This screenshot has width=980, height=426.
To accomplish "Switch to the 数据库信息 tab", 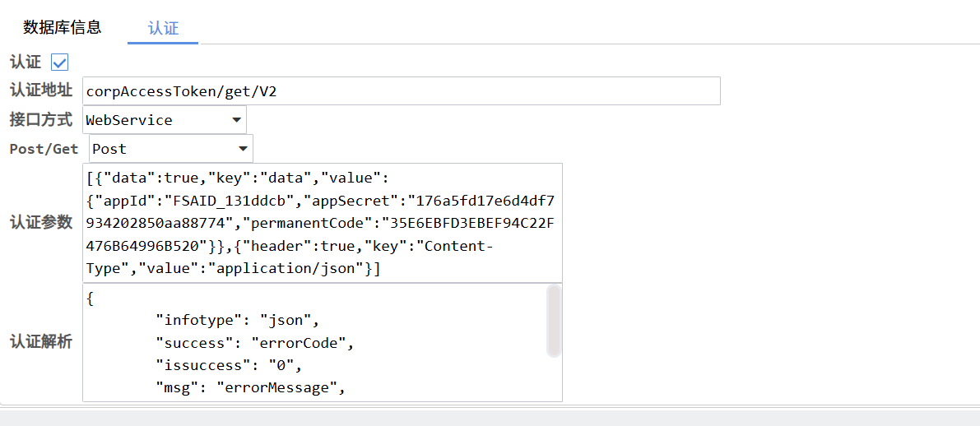I will (x=63, y=27).
